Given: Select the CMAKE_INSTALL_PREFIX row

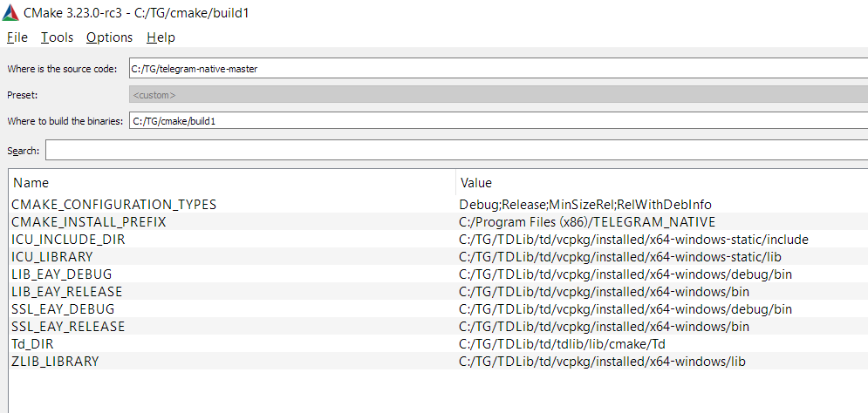Looking at the screenshot, I should (x=439, y=221).
